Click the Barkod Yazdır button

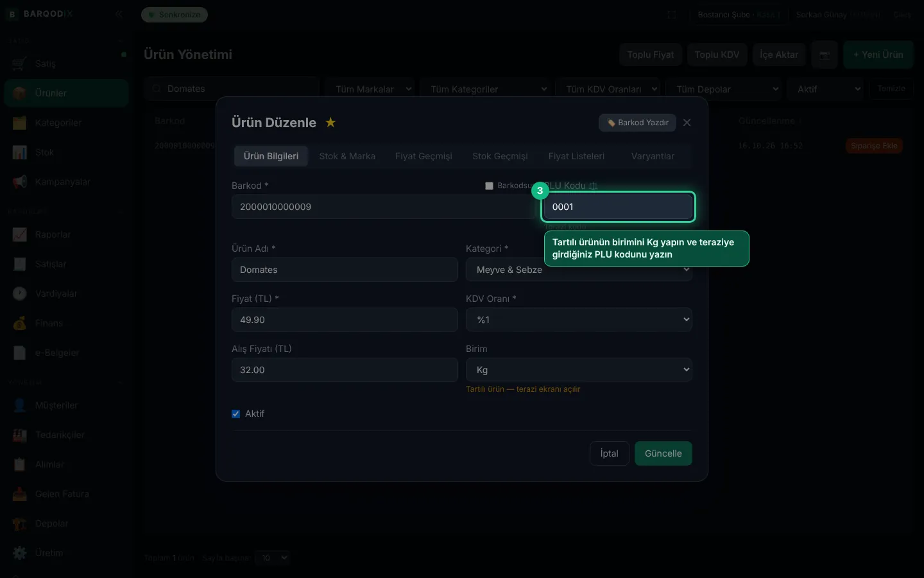click(x=637, y=123)
